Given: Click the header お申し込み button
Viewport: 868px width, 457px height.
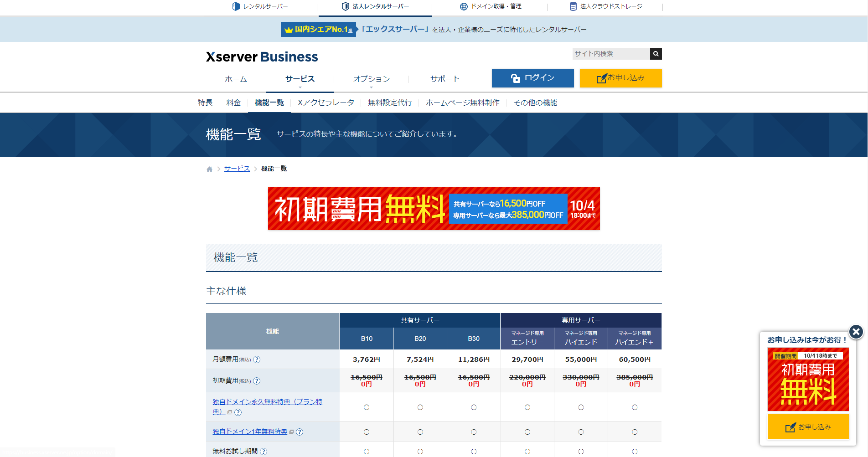Looking at the screenshot, I should pos(620,78).
